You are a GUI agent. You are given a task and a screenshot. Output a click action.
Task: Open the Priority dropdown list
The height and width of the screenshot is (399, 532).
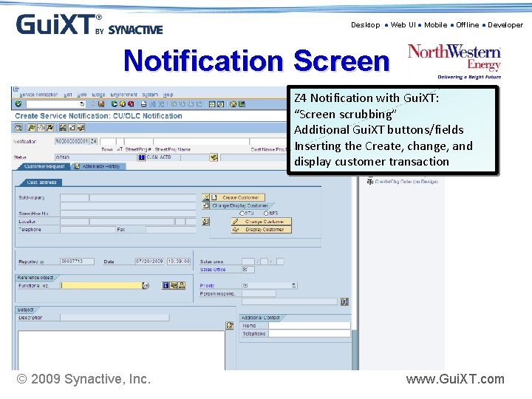pyautogui.click(x=294, y=286)
